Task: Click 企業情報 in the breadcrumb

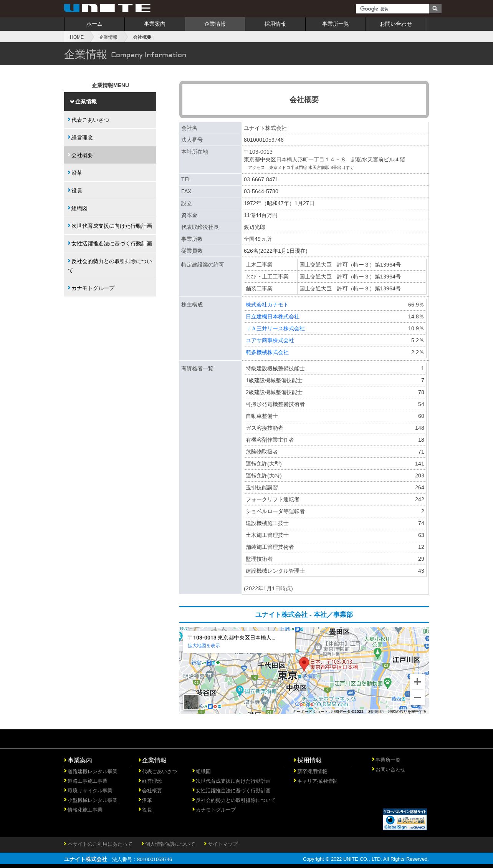Action: [x=108, y=37]
